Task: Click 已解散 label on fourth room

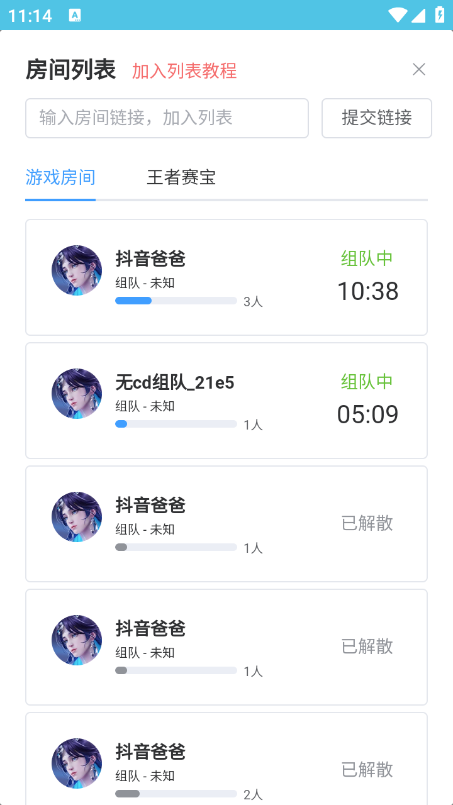Action: (367, 646)
